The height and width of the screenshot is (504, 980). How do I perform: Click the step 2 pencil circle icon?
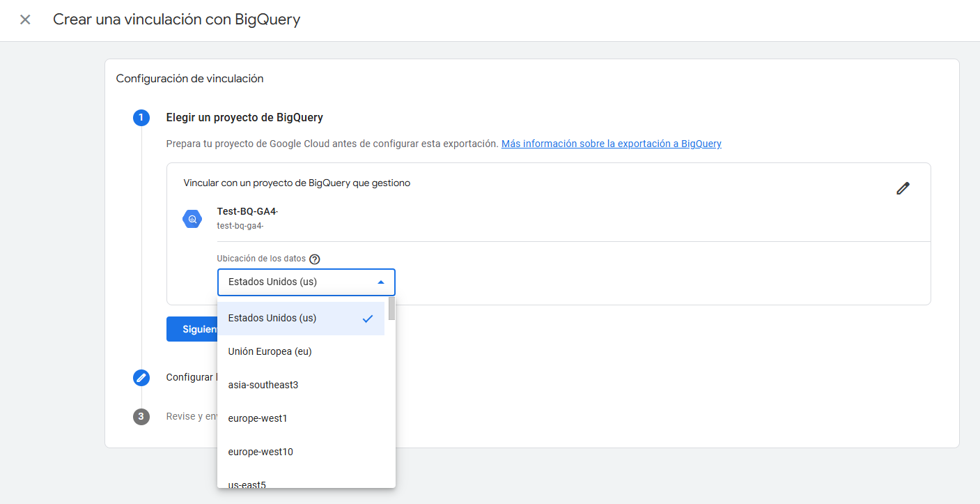[x=141, y=378]
